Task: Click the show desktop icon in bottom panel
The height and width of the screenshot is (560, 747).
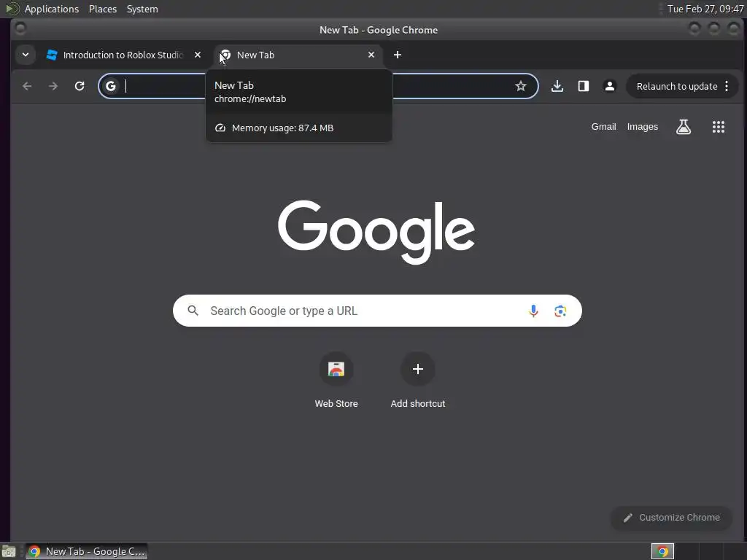Action: pyautogui.click(x=9, y=551)
